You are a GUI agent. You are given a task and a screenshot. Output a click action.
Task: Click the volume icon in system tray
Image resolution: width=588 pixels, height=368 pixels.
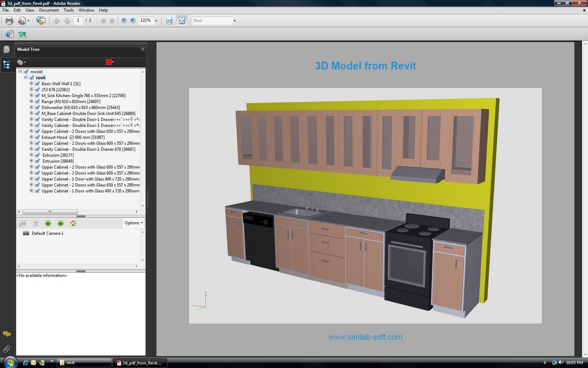tap(561, 362)
